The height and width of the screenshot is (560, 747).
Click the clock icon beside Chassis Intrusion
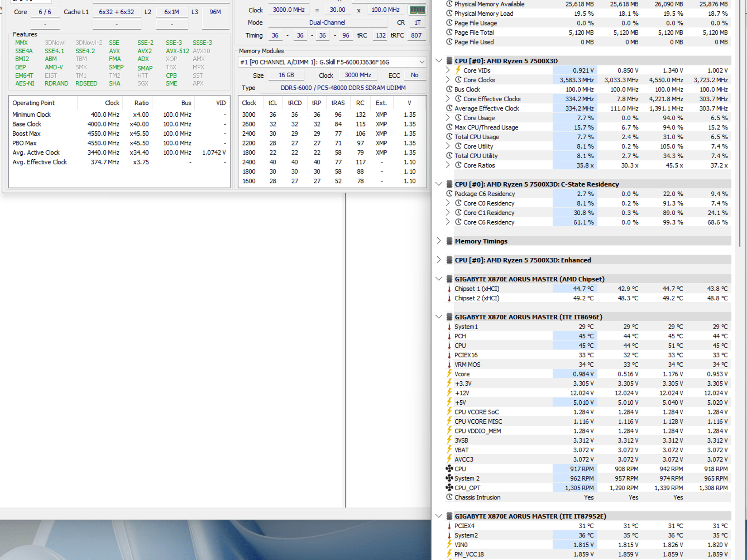pyautogui.click(x=449, y=497)
